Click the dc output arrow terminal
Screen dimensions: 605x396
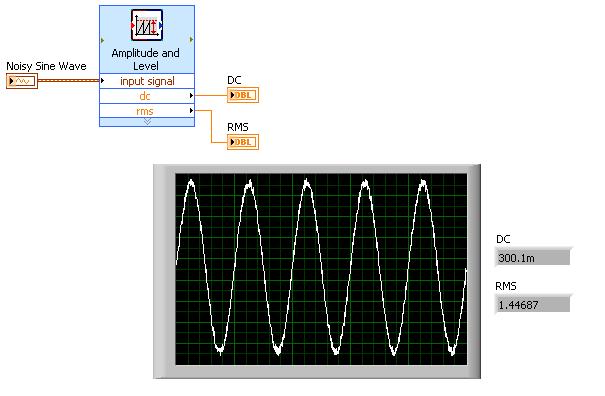(x=191, y=95)
